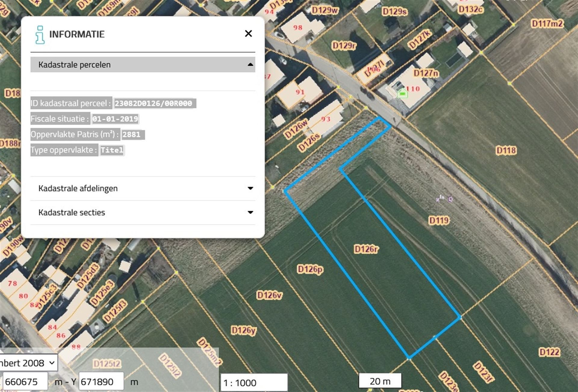Click the green house marker near number 110

tap(402, 93)
